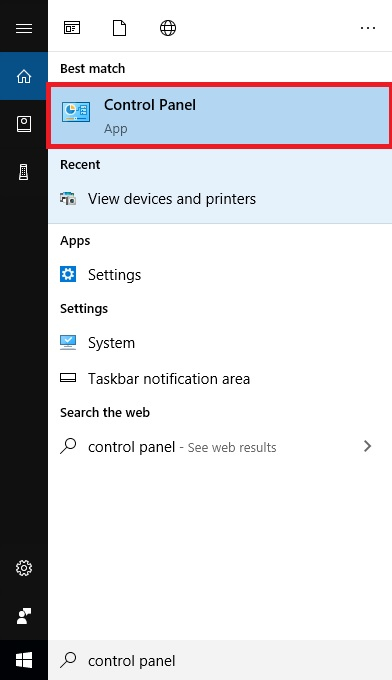Click the search box containing control panel
The image size is (392, 680).
pyautogui.click(x=220, y=660)
